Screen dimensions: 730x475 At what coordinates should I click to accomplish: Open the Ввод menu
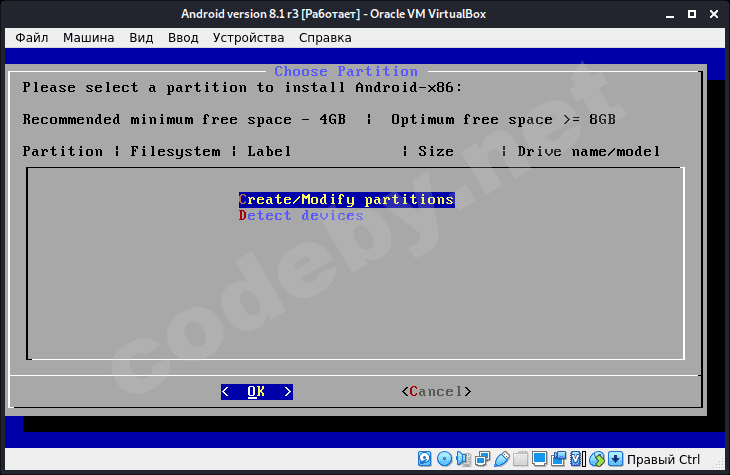pyautogui.click(x=183, y=38)
